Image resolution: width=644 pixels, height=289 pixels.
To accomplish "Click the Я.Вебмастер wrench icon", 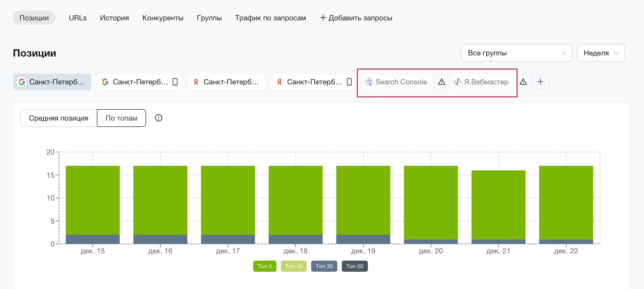I will (457, 82).
